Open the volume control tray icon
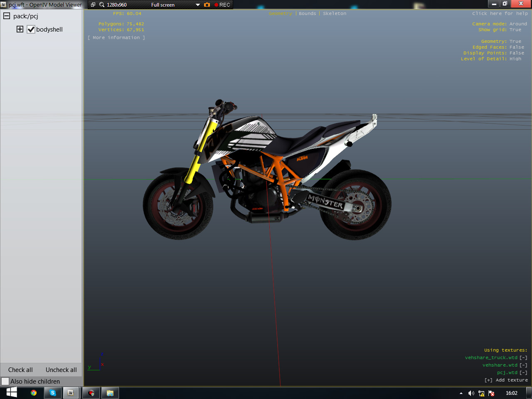 [x=471, y=393]
